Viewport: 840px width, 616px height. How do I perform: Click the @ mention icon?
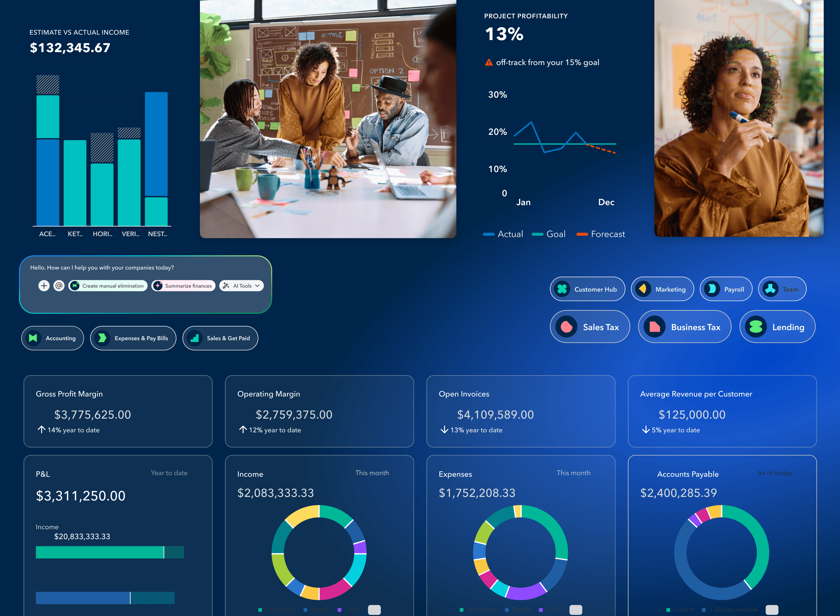tap(59, 286)
